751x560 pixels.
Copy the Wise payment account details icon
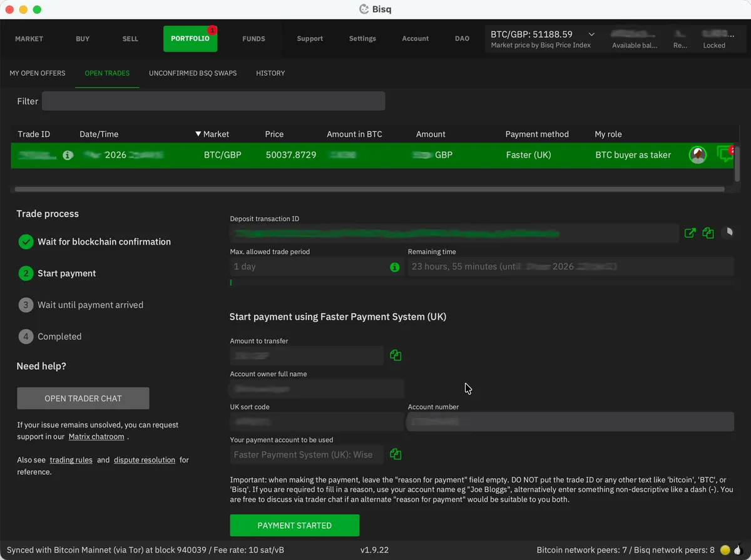(395, 454)
